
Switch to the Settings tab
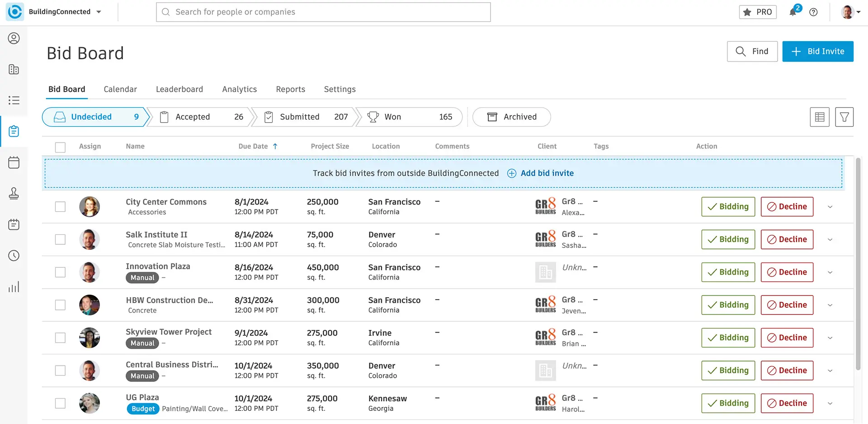[x=340, y=89]
